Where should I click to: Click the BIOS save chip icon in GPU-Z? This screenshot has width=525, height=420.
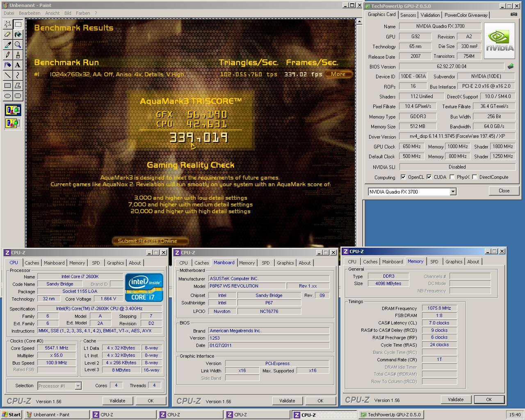(511, 66)
